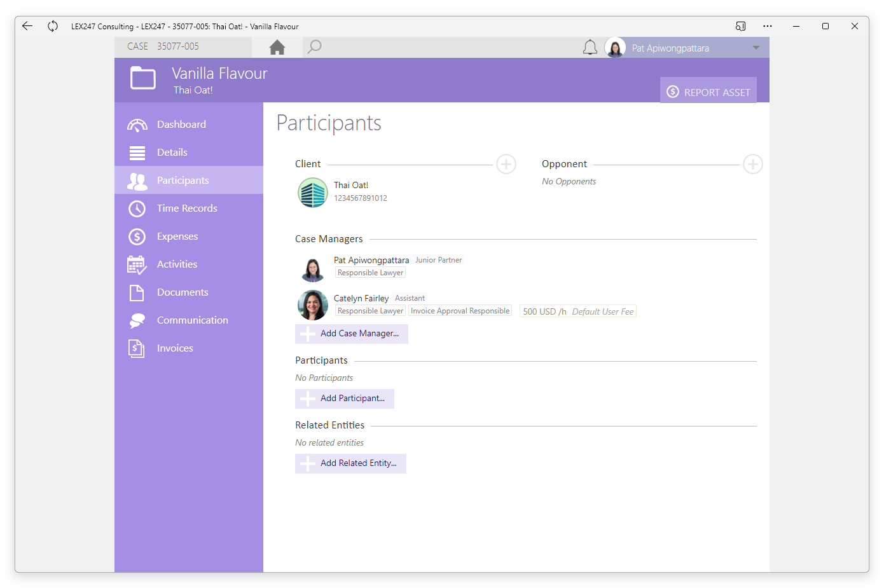Viewport: 884px width, 588px height.
Task: Click the Dashboard gauge icon
Action: [137, 125]
